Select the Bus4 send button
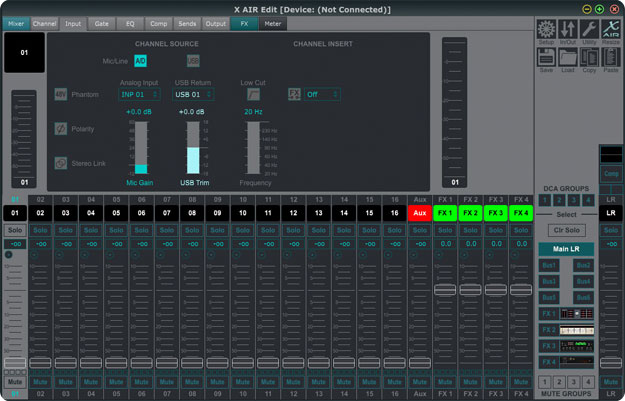 (584, 281)
